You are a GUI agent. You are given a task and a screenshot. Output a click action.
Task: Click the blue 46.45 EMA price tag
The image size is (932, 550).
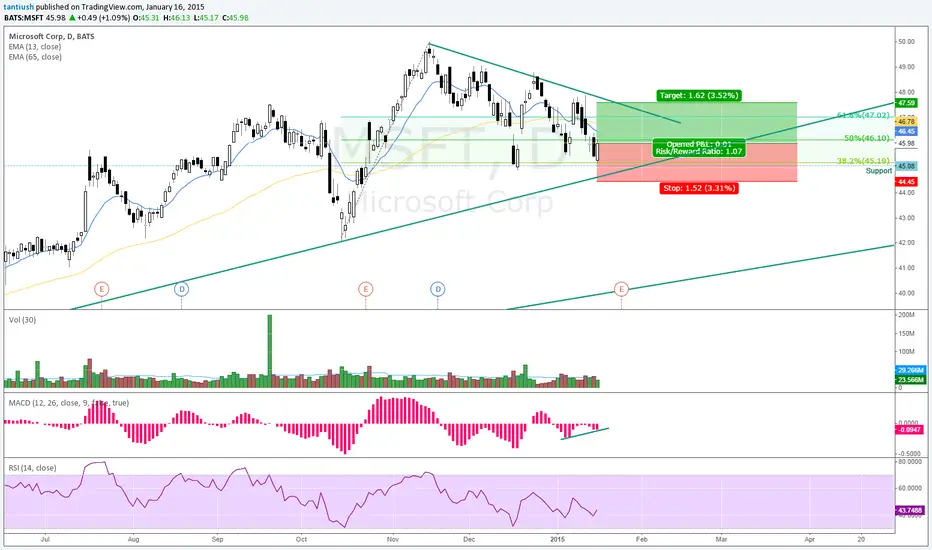[906, 131]
